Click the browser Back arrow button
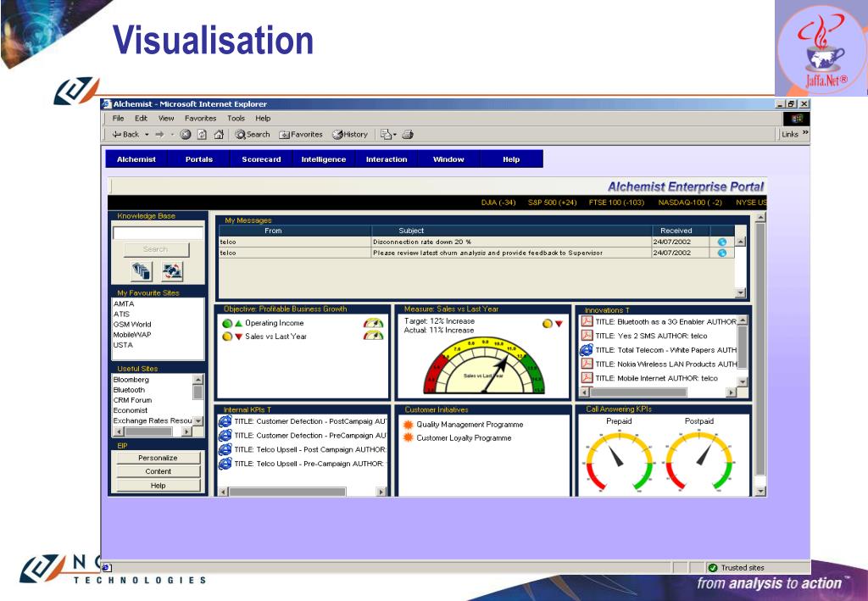 (x=125, y=135)
